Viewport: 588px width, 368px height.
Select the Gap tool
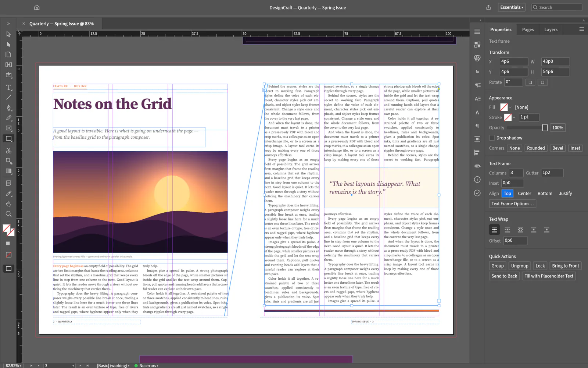pyautogui.click(x=8, y=65)
